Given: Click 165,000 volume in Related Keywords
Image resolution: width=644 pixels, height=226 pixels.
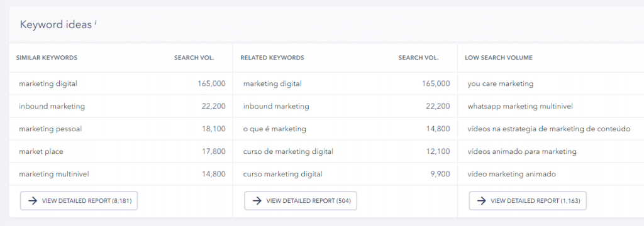Looking at the screenshot, I should pos(436,83).
